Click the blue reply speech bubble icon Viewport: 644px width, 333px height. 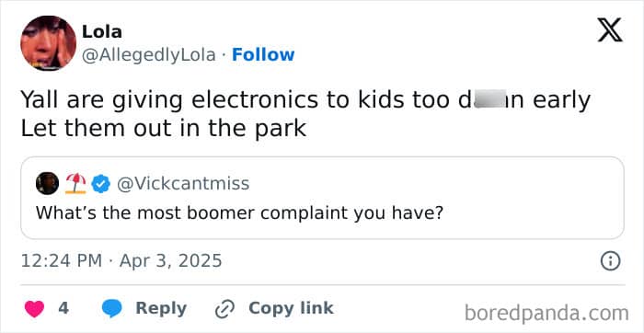pyautogui.click(x=111, y=309)
